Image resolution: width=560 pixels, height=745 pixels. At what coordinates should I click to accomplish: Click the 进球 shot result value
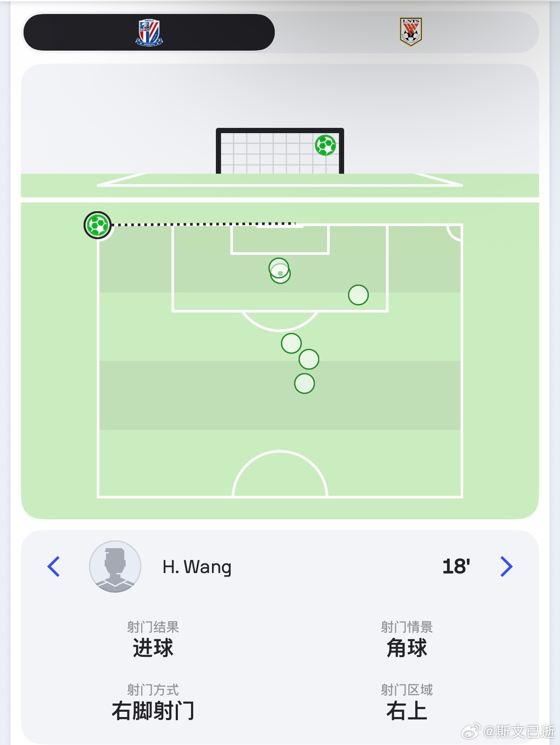pyautogui.click(x=153, y=648)
